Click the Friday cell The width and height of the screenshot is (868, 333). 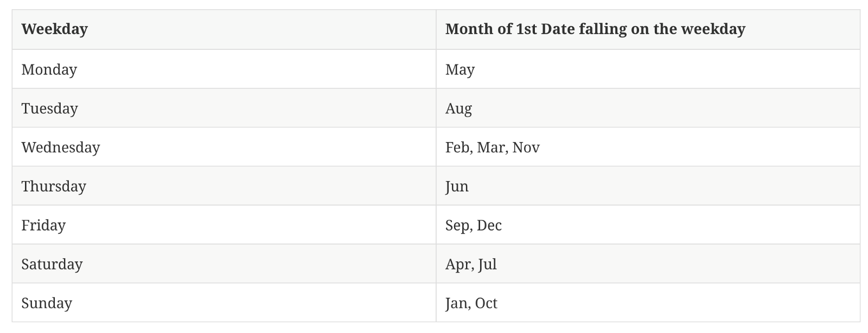pyautogui.click(x=43, y=225)
